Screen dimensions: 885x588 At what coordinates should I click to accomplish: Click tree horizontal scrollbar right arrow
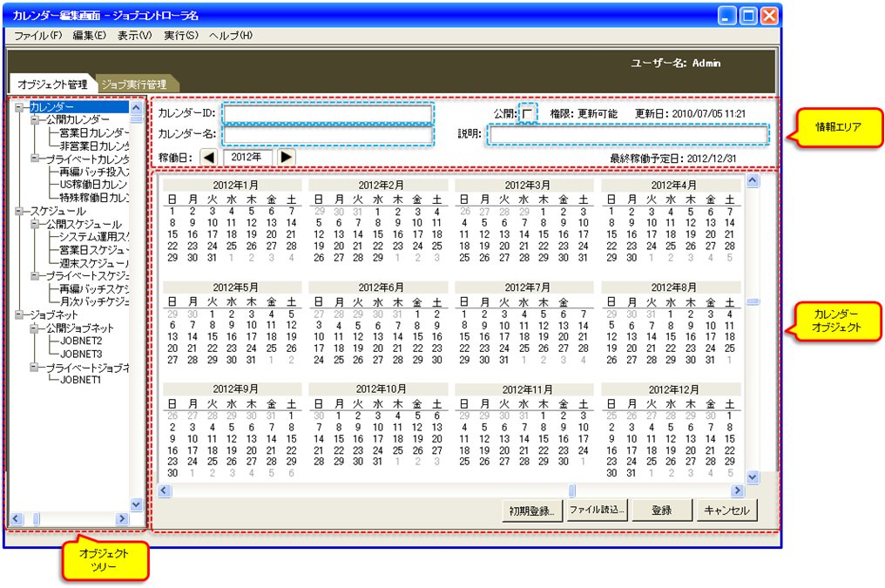[121, 518]
